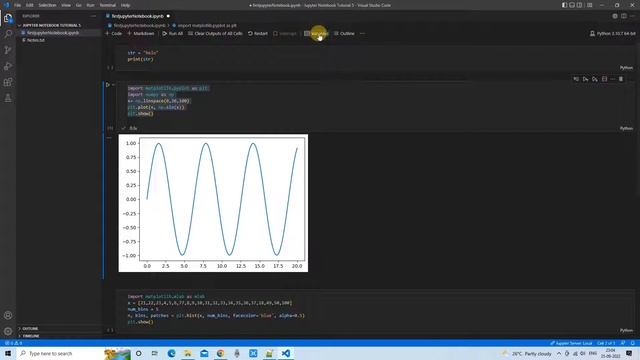Expand the OUTLINE section in sidebar

pyautogui.click(x=59, y=329)
